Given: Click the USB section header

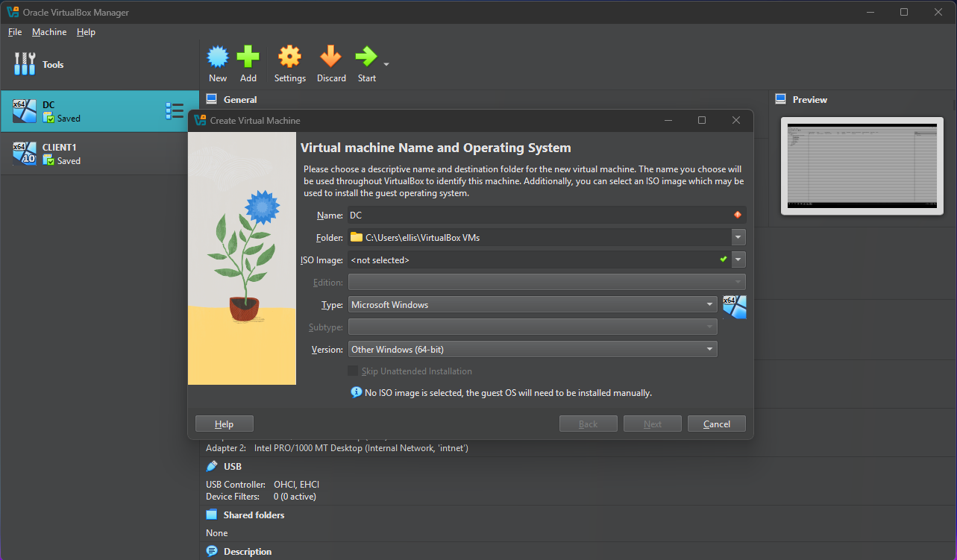Looking at the screenshot, I should [233, 466].
